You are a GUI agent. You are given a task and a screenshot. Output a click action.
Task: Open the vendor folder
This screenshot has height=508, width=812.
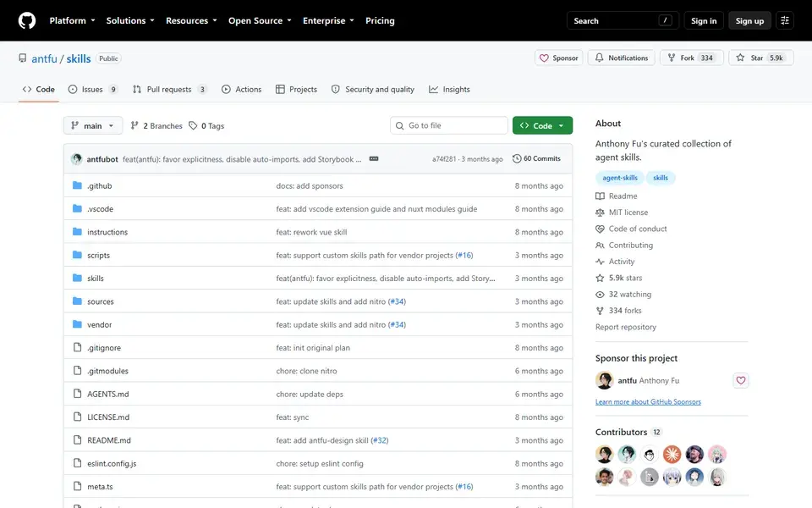100,325
